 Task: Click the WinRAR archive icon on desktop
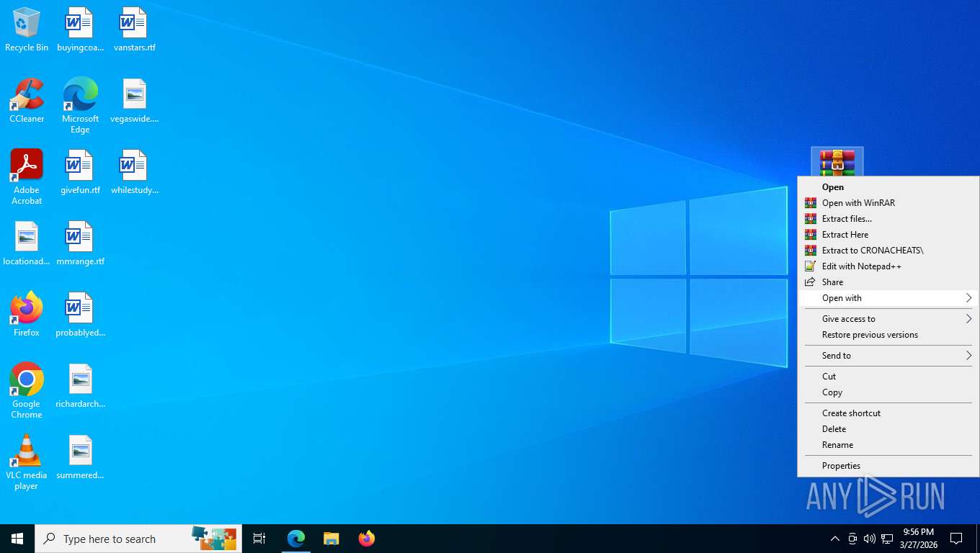(837, 162)
